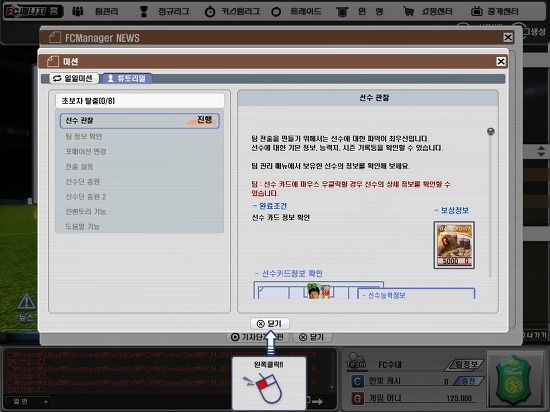Select the 선수 관찰 mission row
The height and width of the screenshot is (412, 550).
point(140,120)
